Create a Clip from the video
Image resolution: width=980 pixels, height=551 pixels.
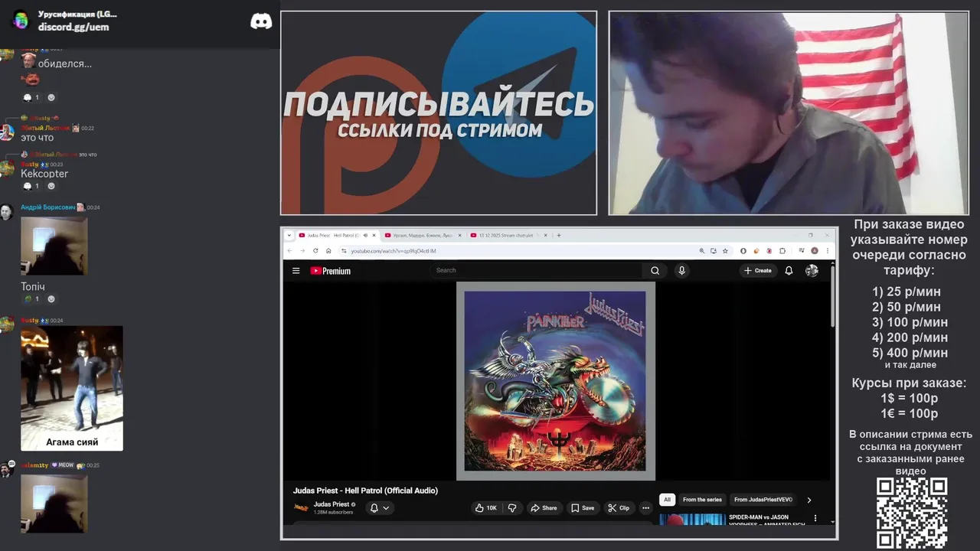click(x=619, y=507)
